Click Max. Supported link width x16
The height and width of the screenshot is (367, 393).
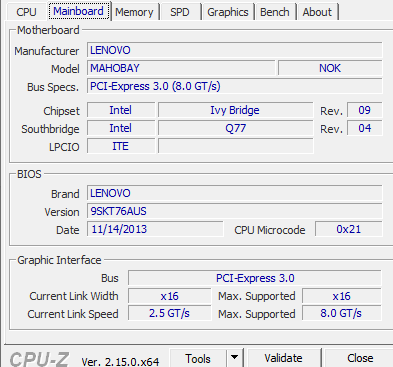pos(342,296)
